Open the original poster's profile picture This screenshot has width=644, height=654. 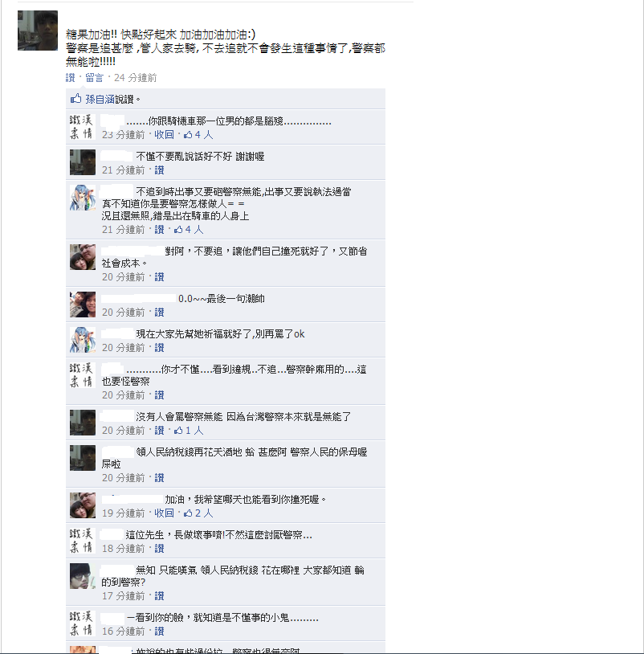38,31
